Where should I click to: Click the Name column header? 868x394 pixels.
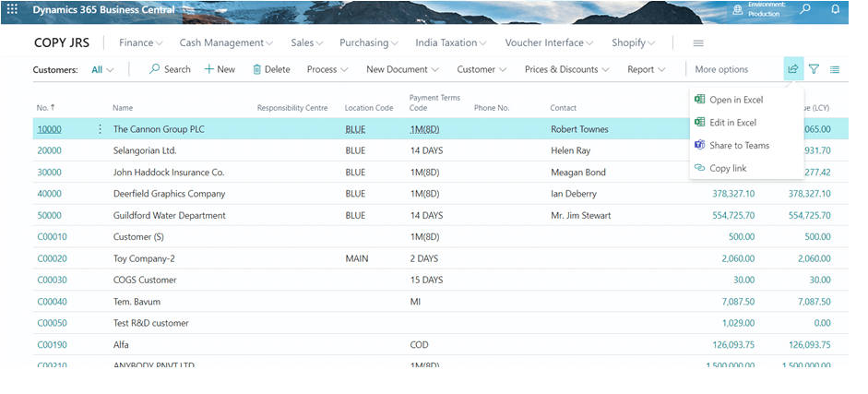pyautogui.click(x=123, y=108)
